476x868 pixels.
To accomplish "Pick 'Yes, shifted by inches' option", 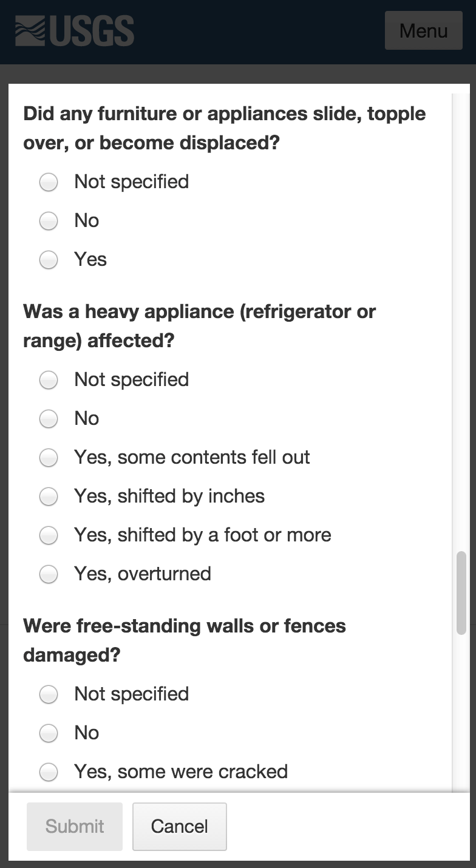I will click(49, 497).
